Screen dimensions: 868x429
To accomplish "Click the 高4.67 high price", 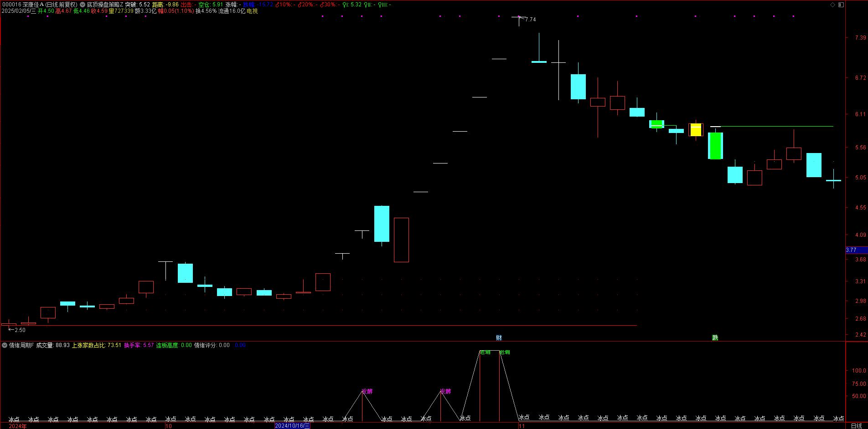I will pos(64,11).
